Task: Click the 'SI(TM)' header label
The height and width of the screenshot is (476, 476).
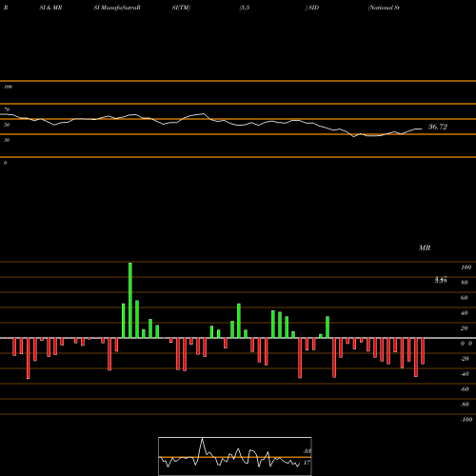Action: coord(181,8)
